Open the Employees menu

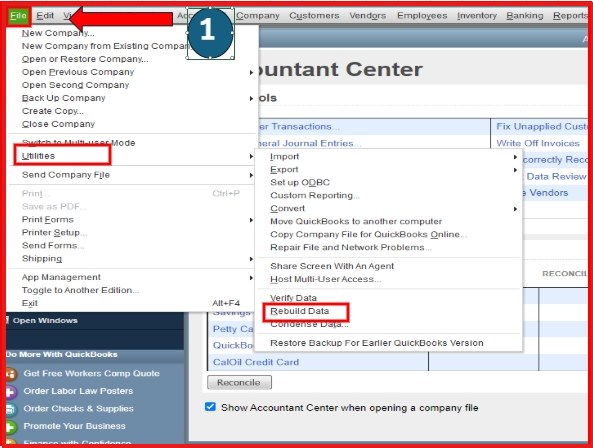422,16
